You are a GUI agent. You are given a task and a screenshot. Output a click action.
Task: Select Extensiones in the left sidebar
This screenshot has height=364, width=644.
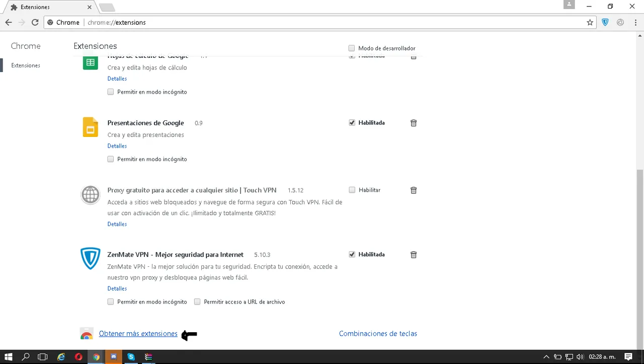pos(26,65)
